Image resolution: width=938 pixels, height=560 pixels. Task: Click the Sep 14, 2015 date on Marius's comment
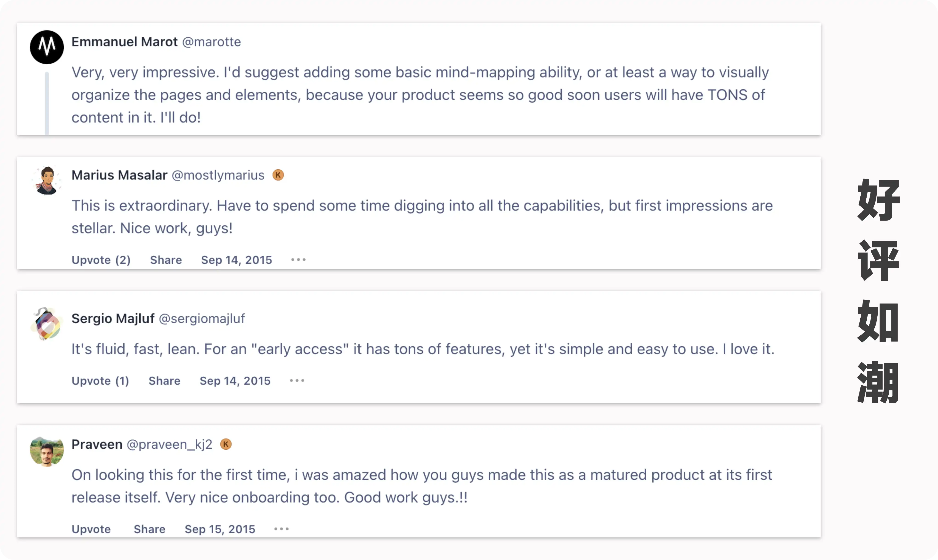[236, 260]
